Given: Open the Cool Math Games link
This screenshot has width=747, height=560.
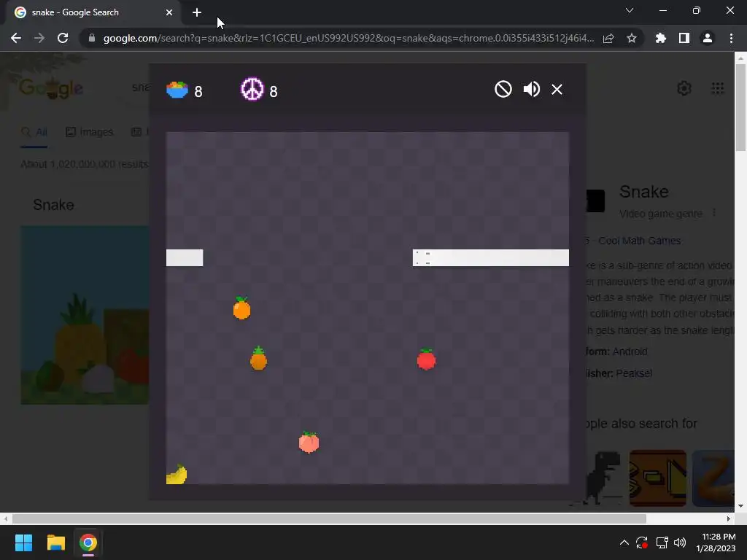Looking at the screenshot, I should click(x=639, y=241).
